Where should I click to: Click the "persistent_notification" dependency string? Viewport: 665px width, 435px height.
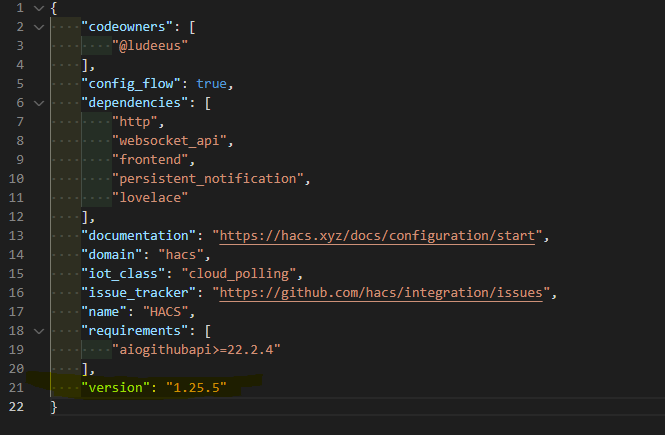click(208, 179)
